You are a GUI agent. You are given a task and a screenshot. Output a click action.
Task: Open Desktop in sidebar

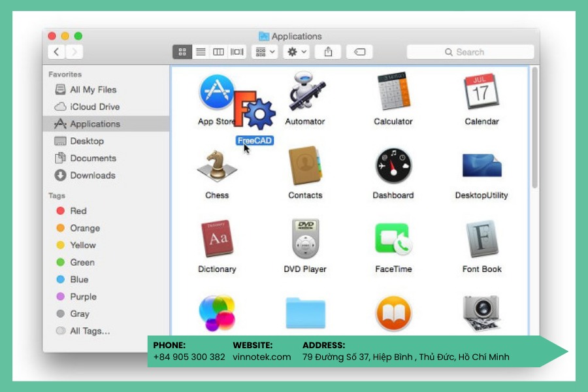[106, 141]
